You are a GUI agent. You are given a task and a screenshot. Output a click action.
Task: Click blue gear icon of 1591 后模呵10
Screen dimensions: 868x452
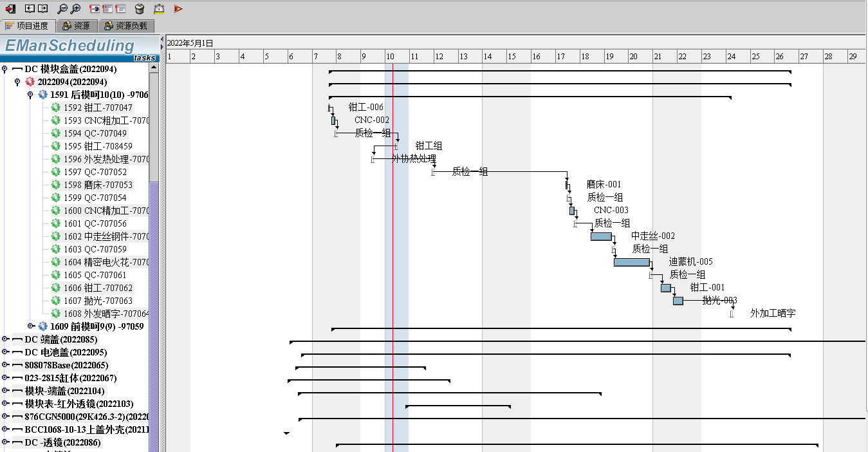click(42, 95)
